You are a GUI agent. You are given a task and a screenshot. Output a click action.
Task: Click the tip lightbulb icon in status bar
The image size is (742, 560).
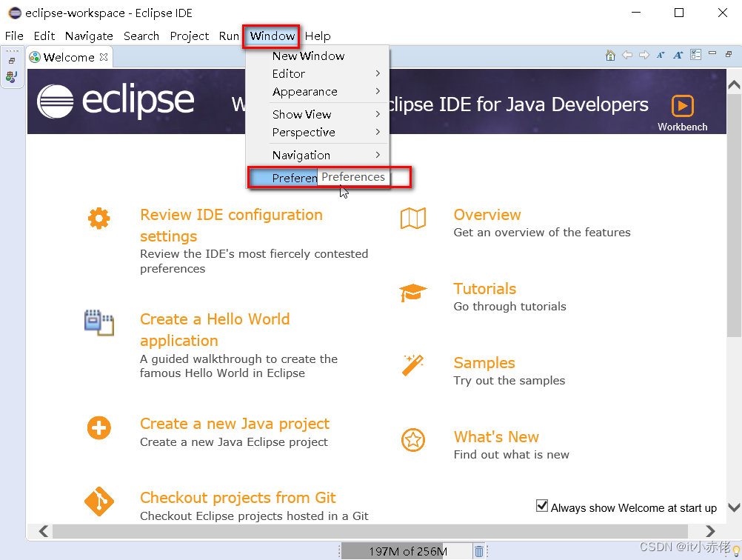coord(736,551)
